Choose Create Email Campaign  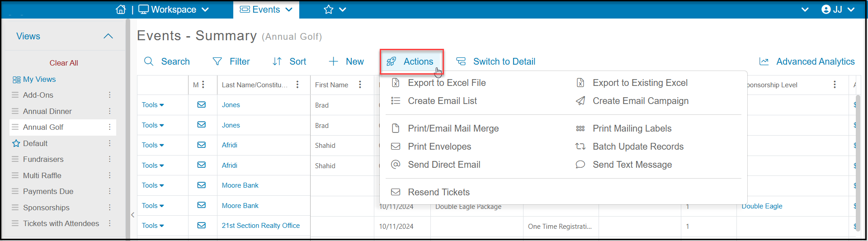coord(632,101)
